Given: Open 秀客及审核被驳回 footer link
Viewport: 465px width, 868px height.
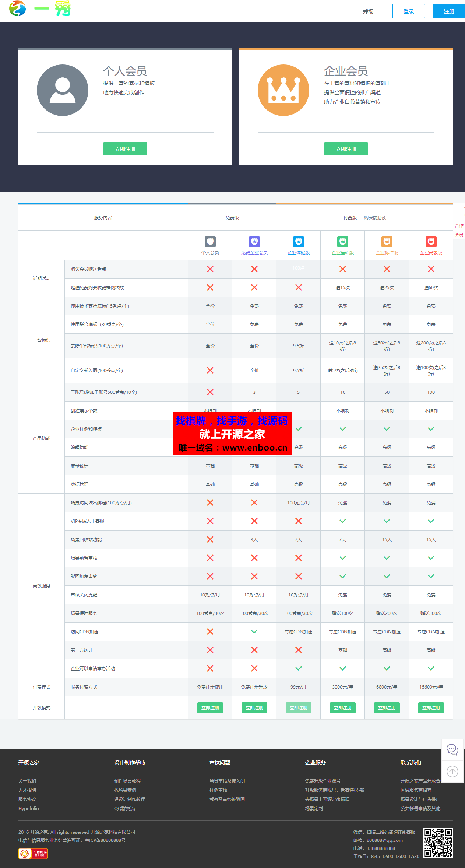Looking at the screenshot, I should pos(227,799).
